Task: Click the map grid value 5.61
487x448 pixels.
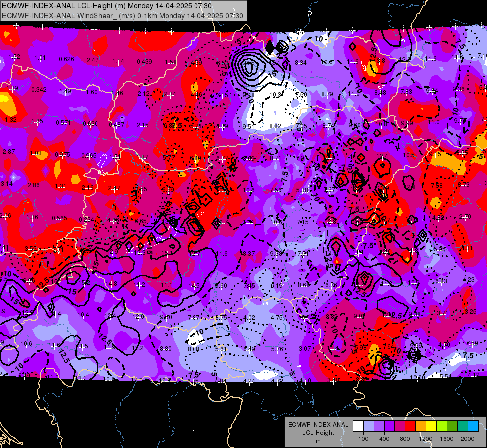Action: [x=221, y=349]
